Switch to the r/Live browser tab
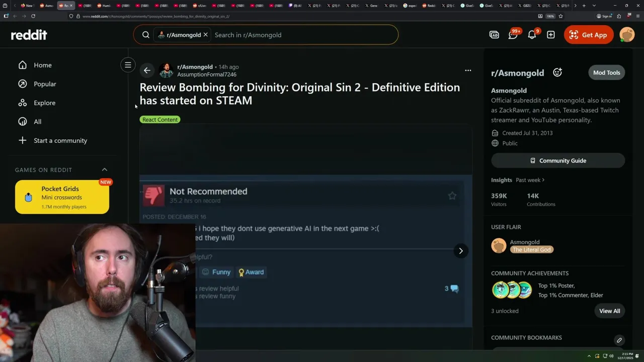Image resolution: width=644 pixels, height=362 pixels. click(x=200, y=6)
